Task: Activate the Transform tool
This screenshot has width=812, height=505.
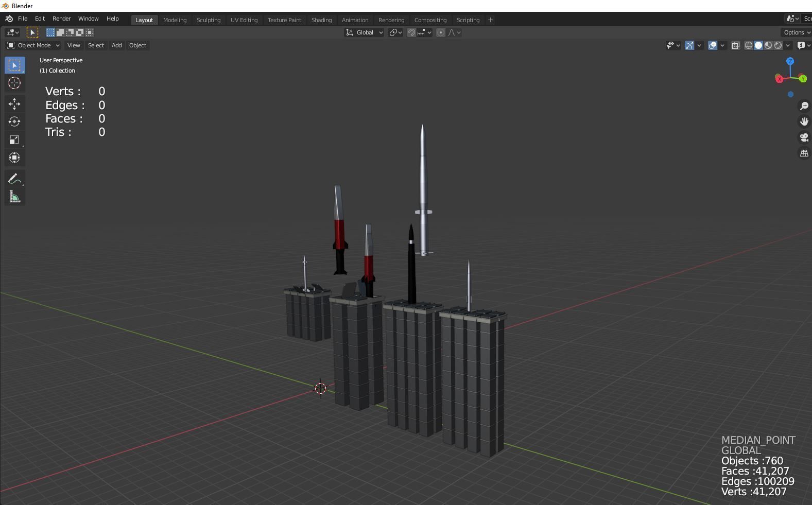Action: pos(14,158)
